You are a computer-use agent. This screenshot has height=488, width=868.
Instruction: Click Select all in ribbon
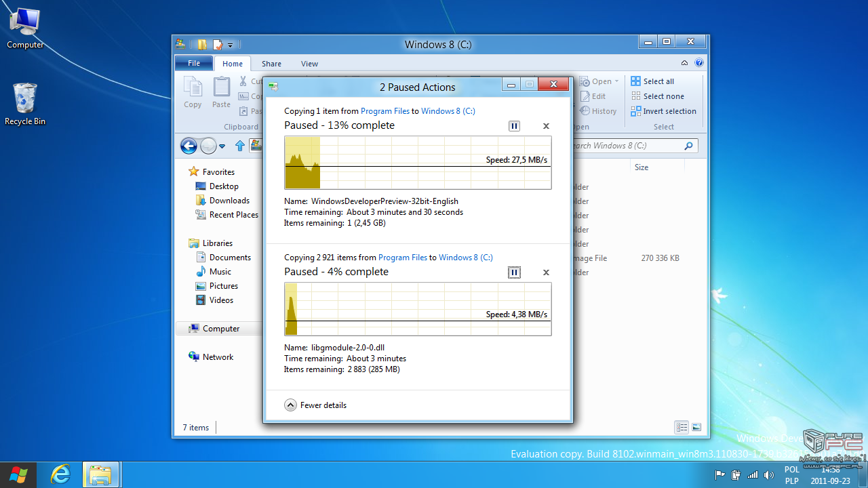click(x=652, y=81)
